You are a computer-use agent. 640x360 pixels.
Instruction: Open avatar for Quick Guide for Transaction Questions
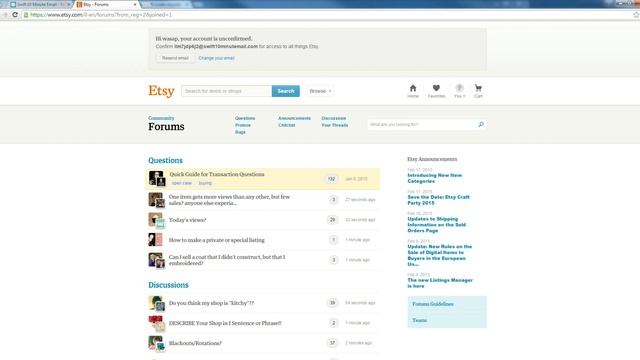coord(157,179)
